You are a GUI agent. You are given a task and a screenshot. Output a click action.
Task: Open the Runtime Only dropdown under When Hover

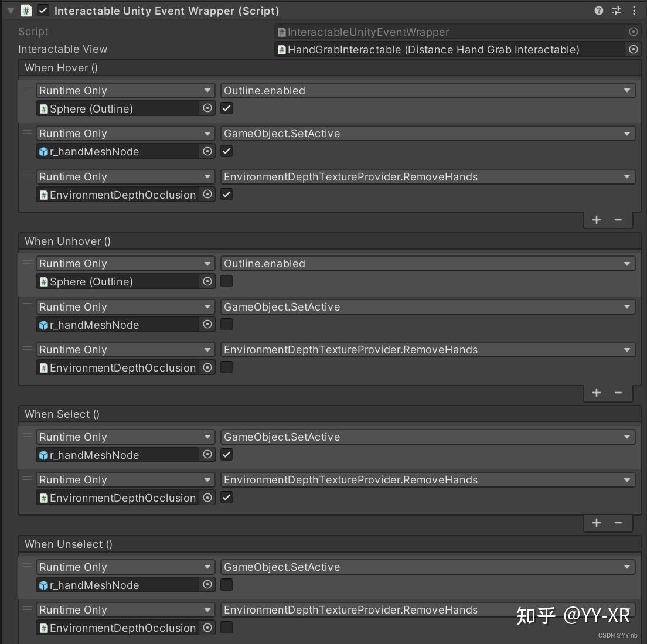point(125,90)
